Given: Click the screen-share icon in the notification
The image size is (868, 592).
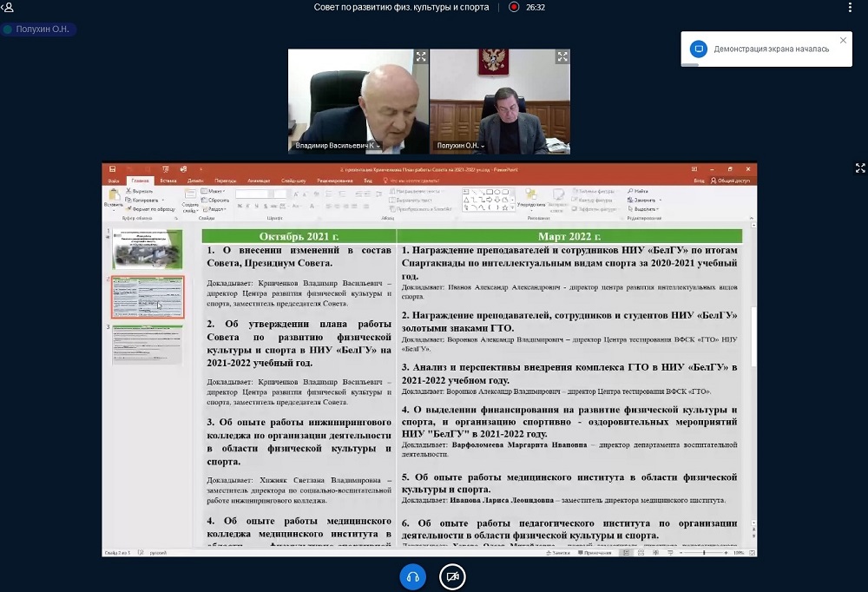Looking at the screenshot, I should 699,49.
